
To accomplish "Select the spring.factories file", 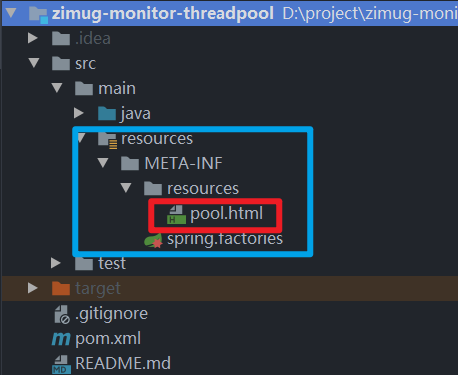I will click(x=225, y=239).
